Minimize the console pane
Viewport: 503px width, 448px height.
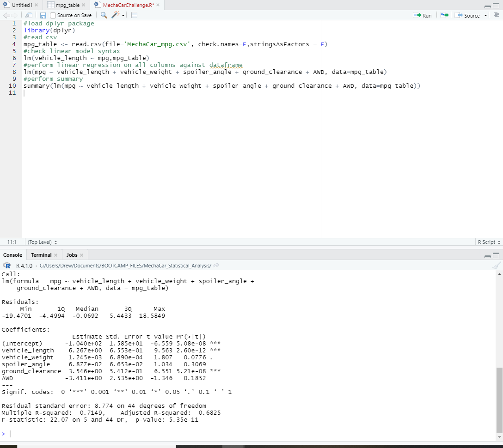488,256
